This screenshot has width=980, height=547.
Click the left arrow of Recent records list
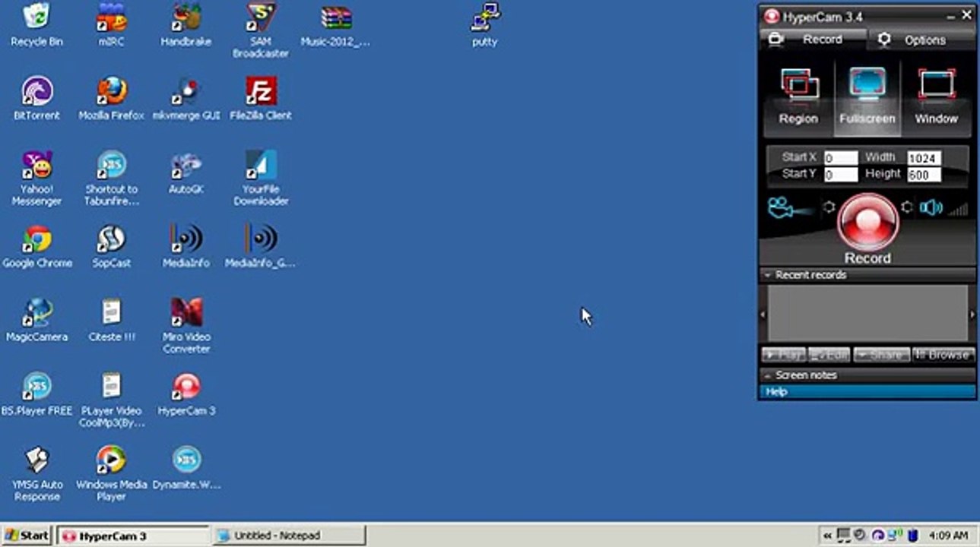click(x=763, y=314)
